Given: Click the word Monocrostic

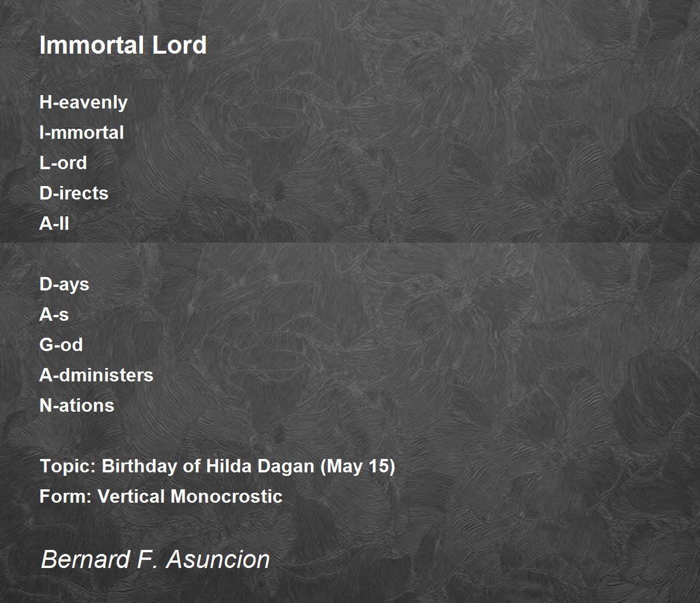Looking at the screenshot, I should tap(226, 496).
